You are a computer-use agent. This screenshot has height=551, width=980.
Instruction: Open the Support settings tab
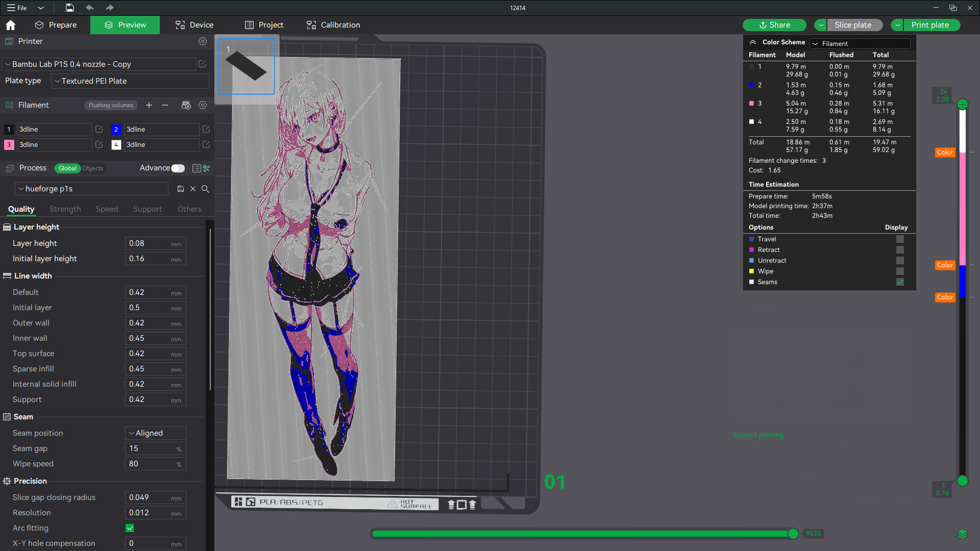click(x=148, y=209)
